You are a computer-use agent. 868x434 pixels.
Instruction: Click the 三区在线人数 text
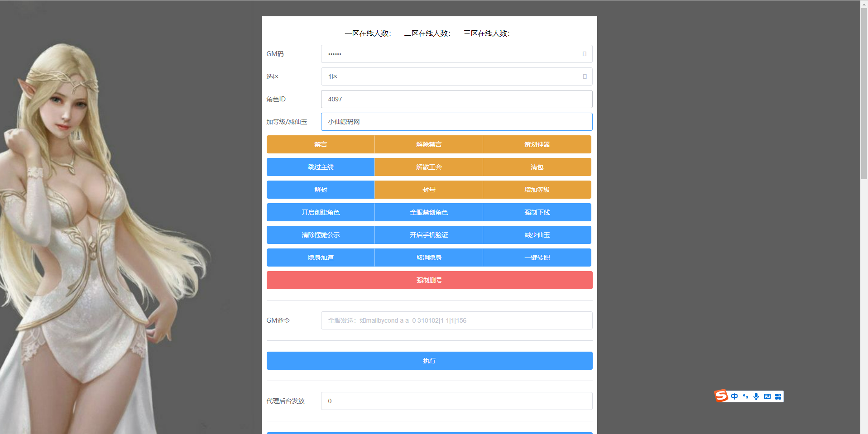[486, 33]
